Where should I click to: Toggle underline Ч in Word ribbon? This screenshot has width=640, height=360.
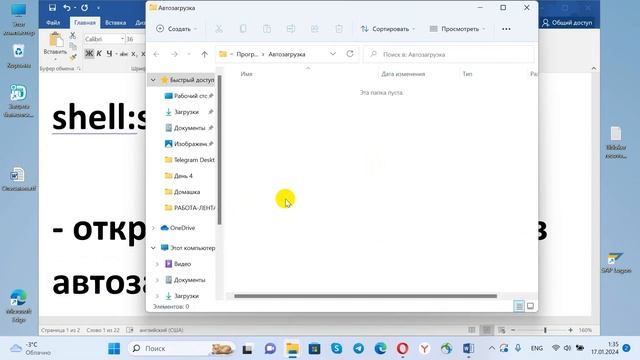pyautogui.click(x=109, y=53)
